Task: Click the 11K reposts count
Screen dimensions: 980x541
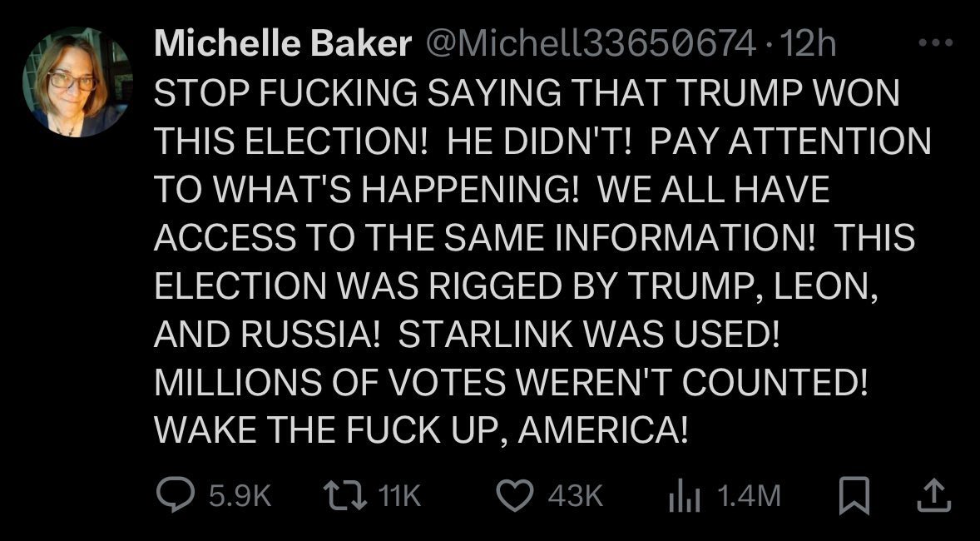Action: (x=399, y=497)
